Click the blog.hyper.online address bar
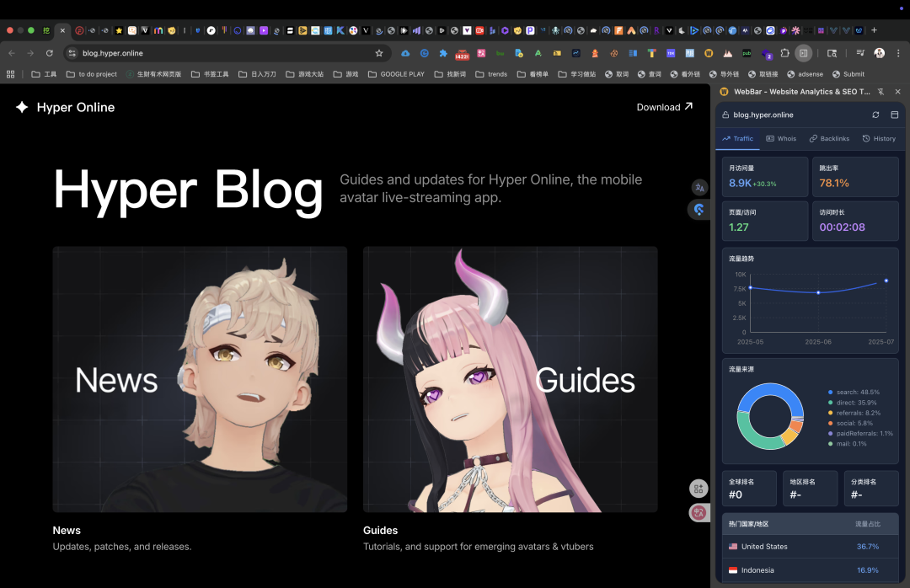The height and width of the screenshot is (588, 910). (227, 53)
